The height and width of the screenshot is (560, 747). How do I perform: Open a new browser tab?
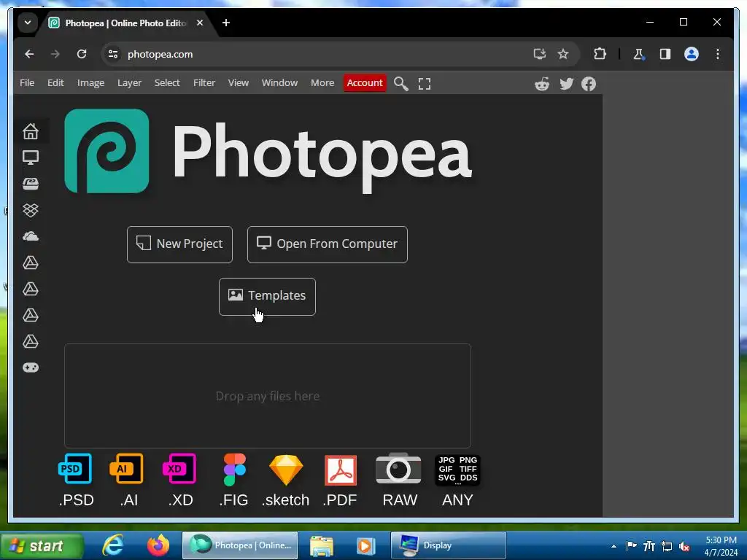(x=226, y=23)
